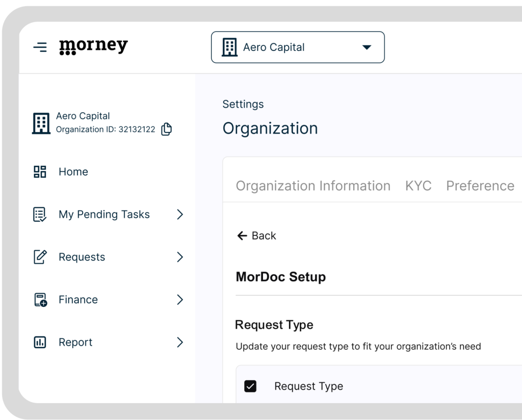Expand the Requests submenu chevron
Viewport: 522px width, 420px height.
(x=179, y=257)
